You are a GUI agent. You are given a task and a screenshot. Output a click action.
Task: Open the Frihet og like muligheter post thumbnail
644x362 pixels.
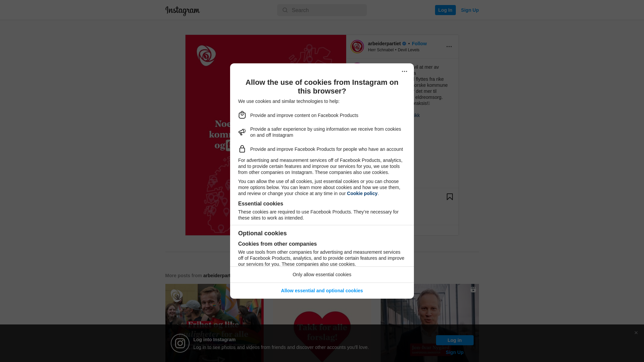tap(214, 323)
